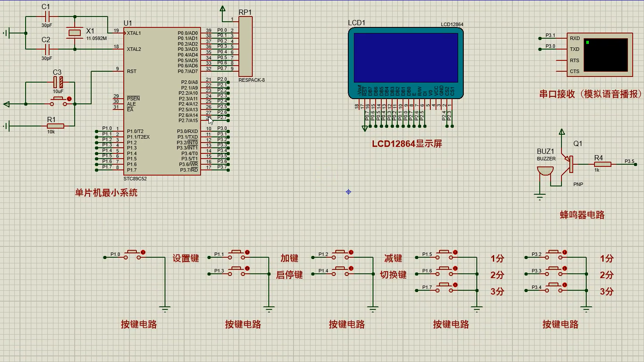Click the C1 30pF capacitor

pos(46,17)
